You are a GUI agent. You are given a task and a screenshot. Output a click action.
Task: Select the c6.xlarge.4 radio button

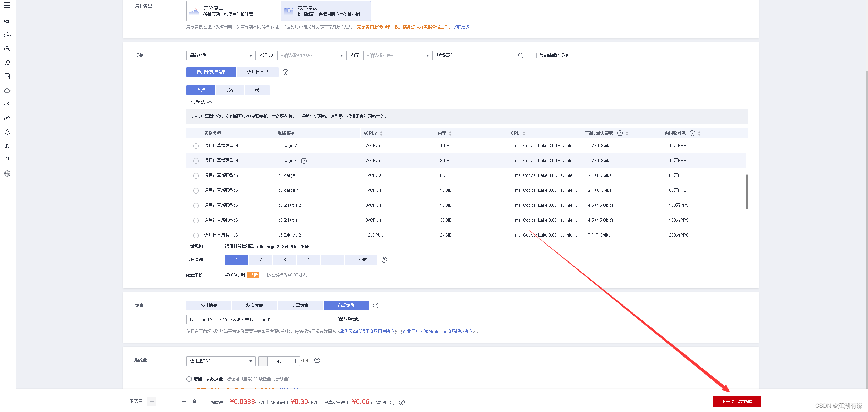(196, 191)
